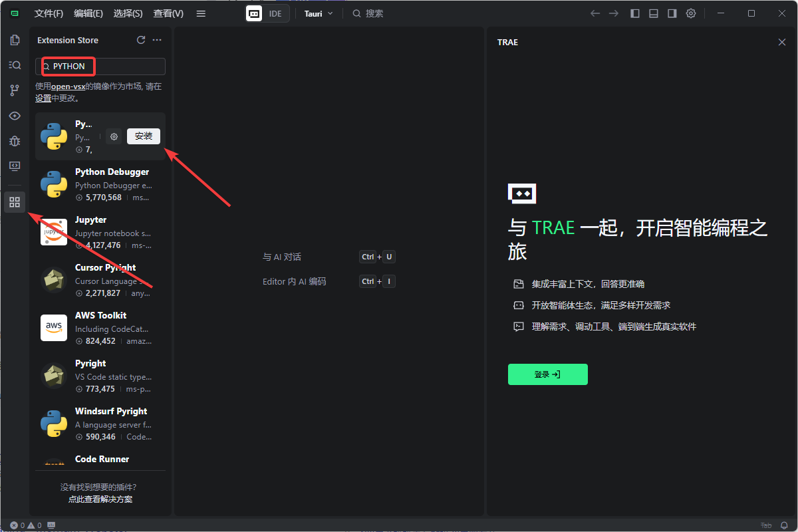Click the AWS Toolkit logo icon
The image size is (798, 532).
(54, 328)
